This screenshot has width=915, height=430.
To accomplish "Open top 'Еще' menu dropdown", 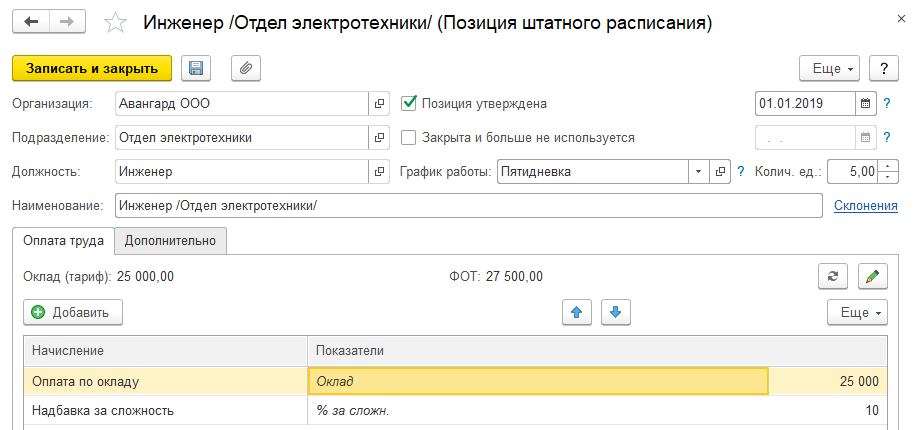I will 830,68.
